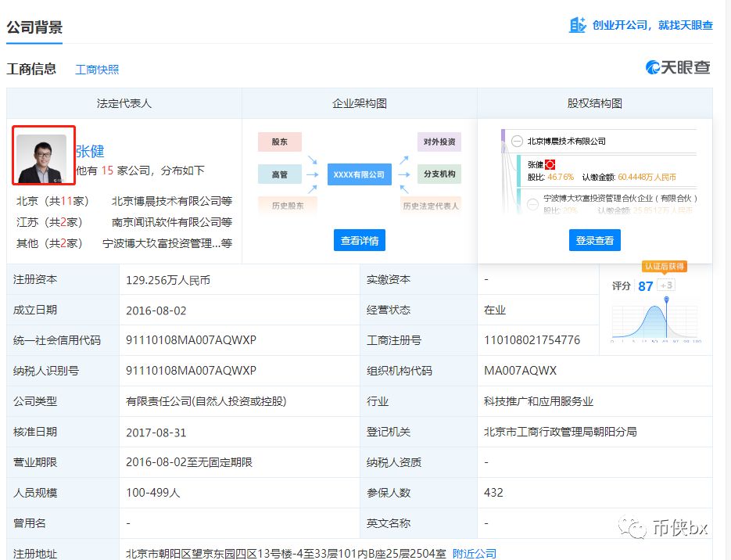
Task: Click 南京闻讯软件有限公司等 in the 江苏 row
Action: coord(171,222)
